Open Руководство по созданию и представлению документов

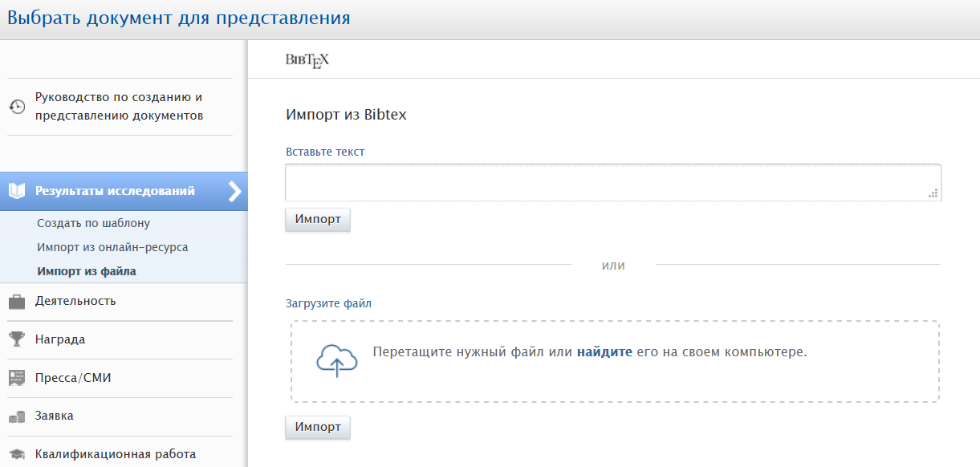click(119, 107)
